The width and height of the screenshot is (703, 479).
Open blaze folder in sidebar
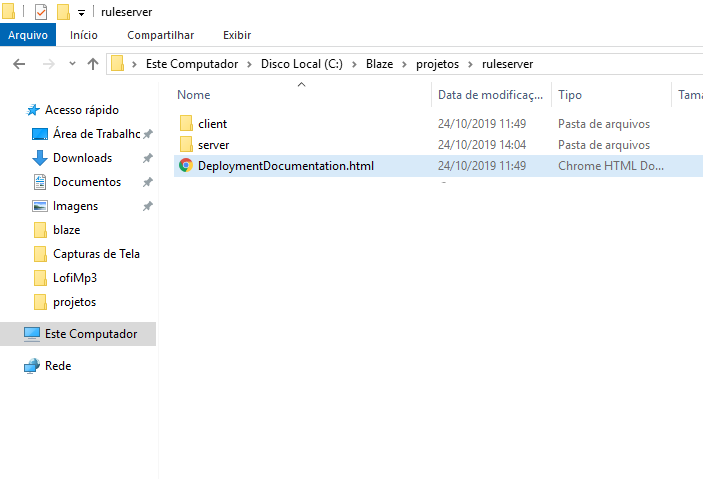click(x=66, y=230)
